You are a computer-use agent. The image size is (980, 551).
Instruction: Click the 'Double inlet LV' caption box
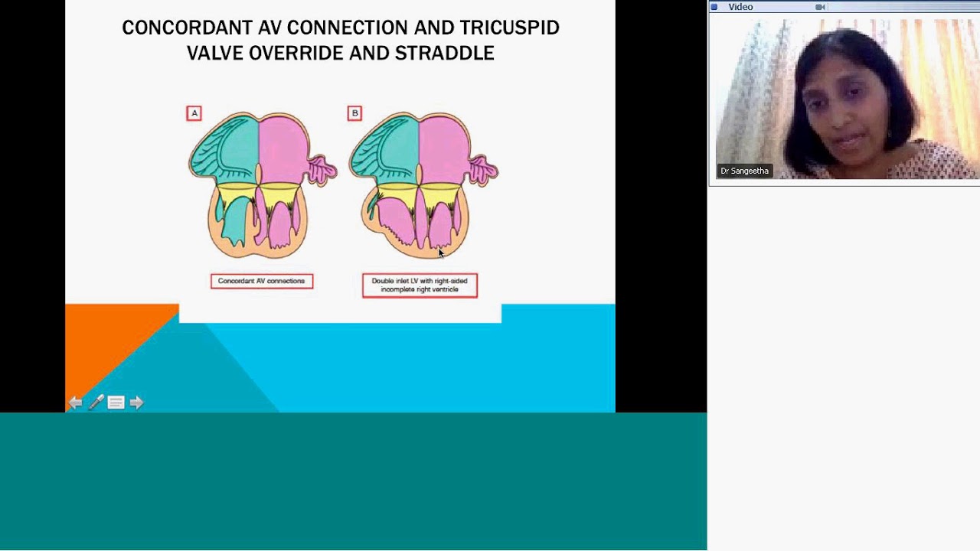420,285
